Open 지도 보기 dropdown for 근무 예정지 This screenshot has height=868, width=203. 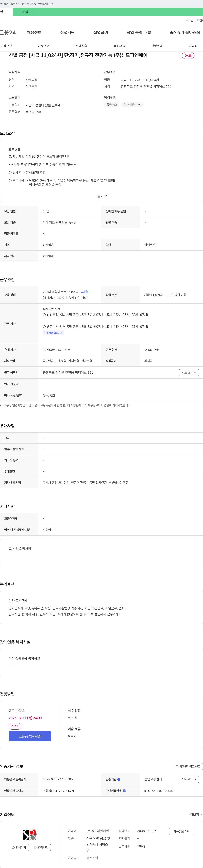tap(189, 372)
